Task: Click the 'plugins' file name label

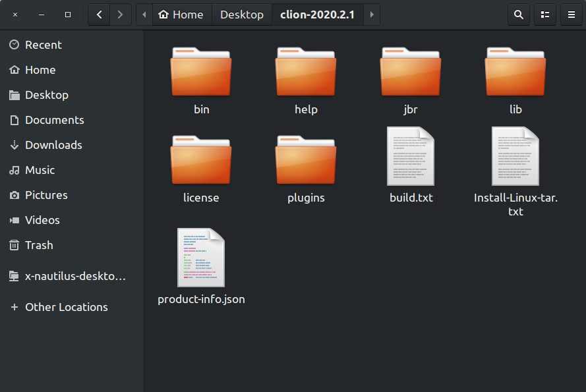Action: [x=306, y=198]
